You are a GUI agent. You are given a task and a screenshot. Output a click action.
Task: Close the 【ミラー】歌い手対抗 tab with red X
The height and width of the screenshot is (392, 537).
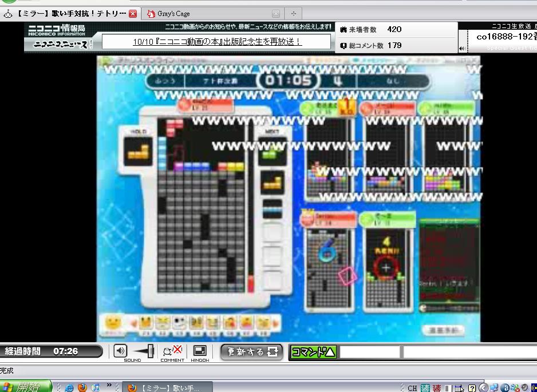(x=133, y=14)
